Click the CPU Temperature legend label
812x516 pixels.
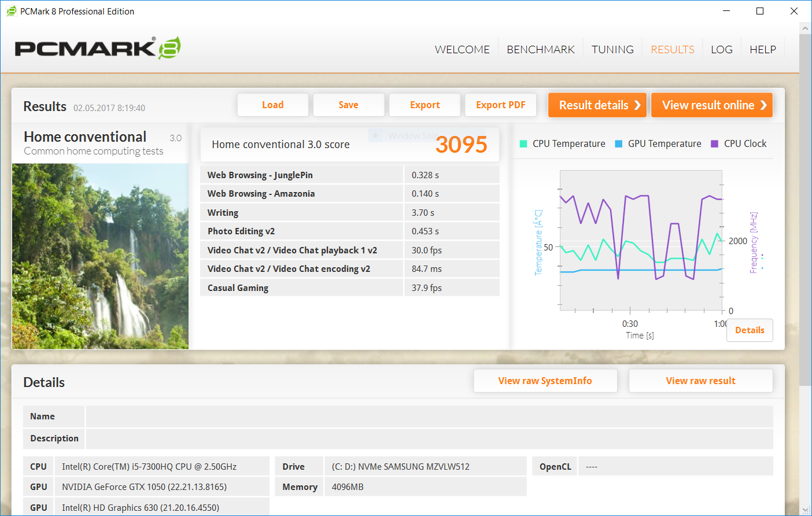click(569, 144)
